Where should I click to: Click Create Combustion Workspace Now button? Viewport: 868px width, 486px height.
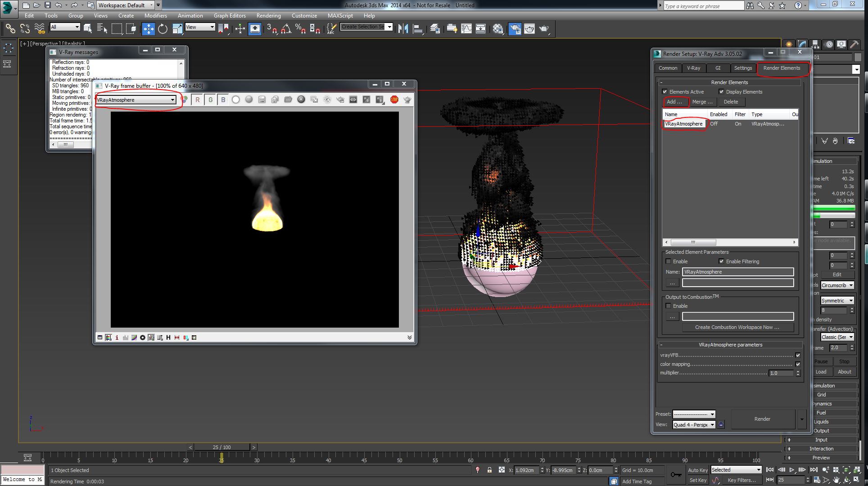(737, 327)
